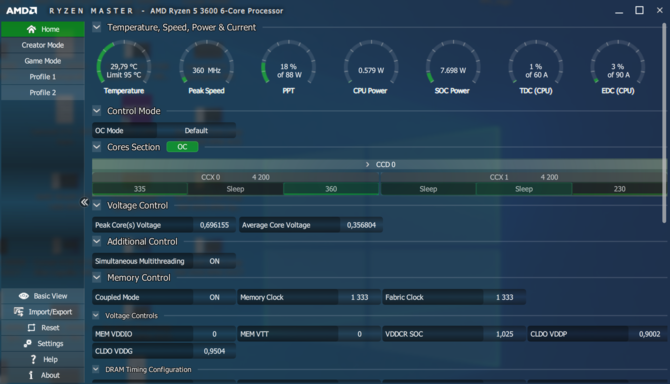Open Import/Export via its icon
This screenshot has width=670, height=384.
pyautogui.click(x=19, y=312)
